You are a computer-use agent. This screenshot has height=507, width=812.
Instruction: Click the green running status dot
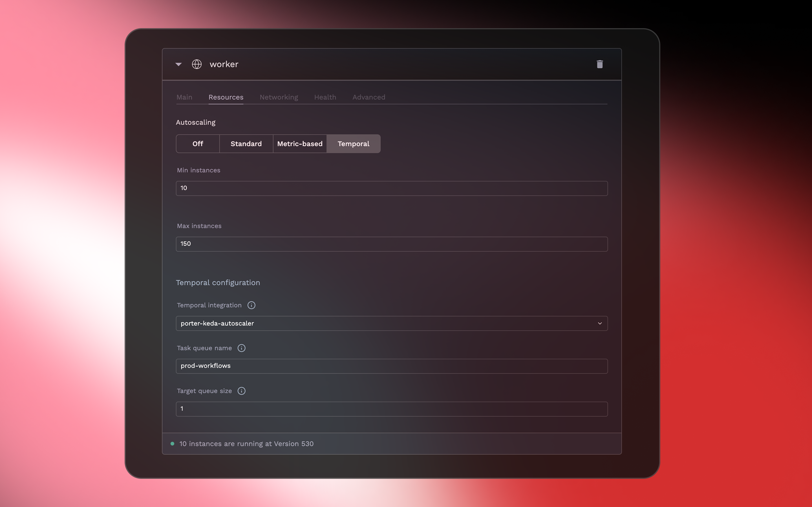click(x=173, y=444)
